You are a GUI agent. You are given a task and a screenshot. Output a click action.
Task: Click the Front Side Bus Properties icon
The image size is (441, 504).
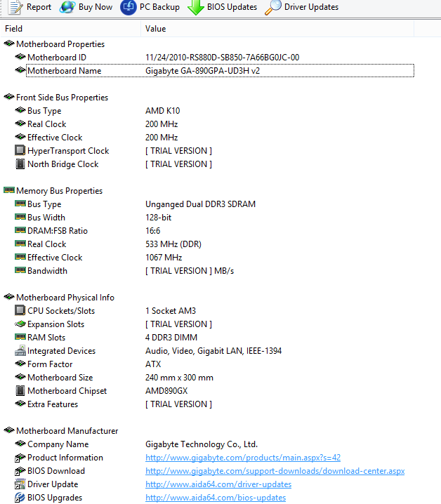tap(9, 97)
